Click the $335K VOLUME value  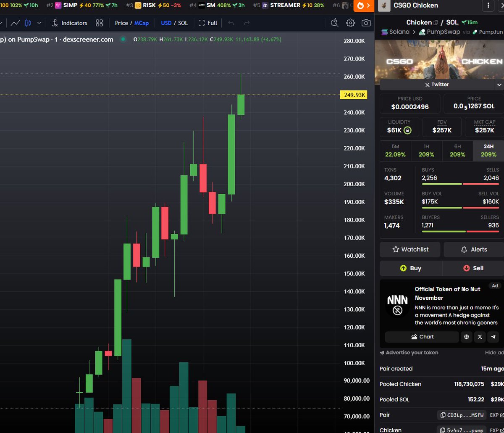[394, 202]
